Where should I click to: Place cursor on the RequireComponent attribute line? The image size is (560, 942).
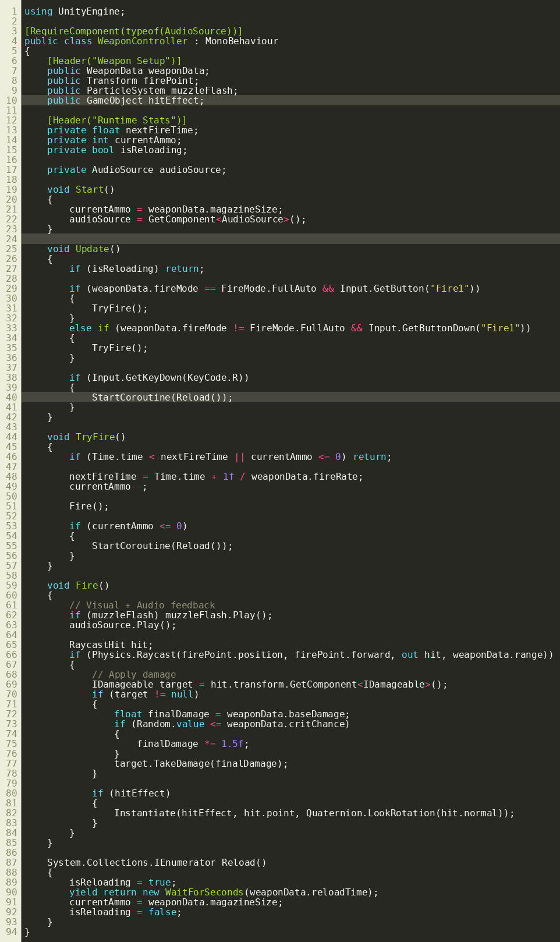pyautogui.click(x=133, y=31)
